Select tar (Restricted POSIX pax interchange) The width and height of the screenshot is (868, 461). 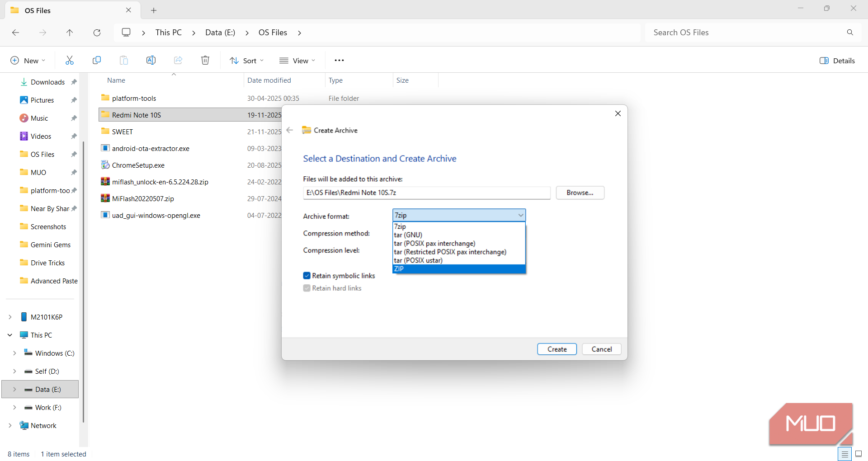pyautogui.click(x=459, y=252)
